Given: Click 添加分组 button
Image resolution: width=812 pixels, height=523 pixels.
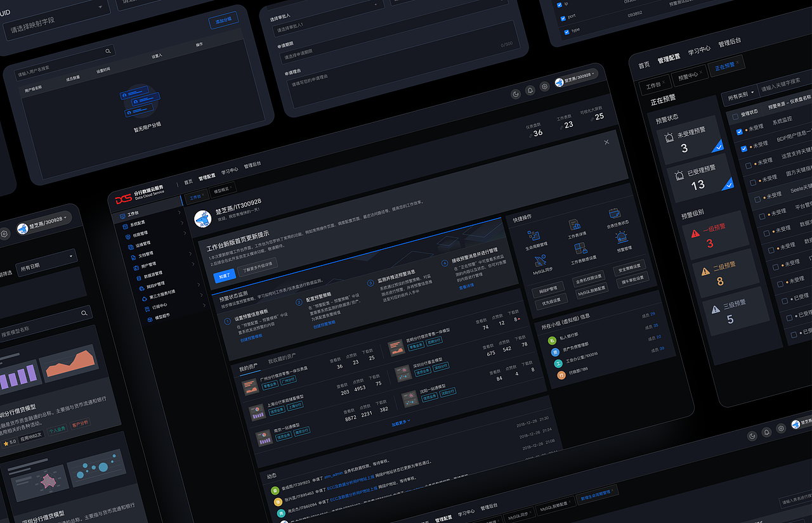Looking at the screenshot, I should coord(223,20).
